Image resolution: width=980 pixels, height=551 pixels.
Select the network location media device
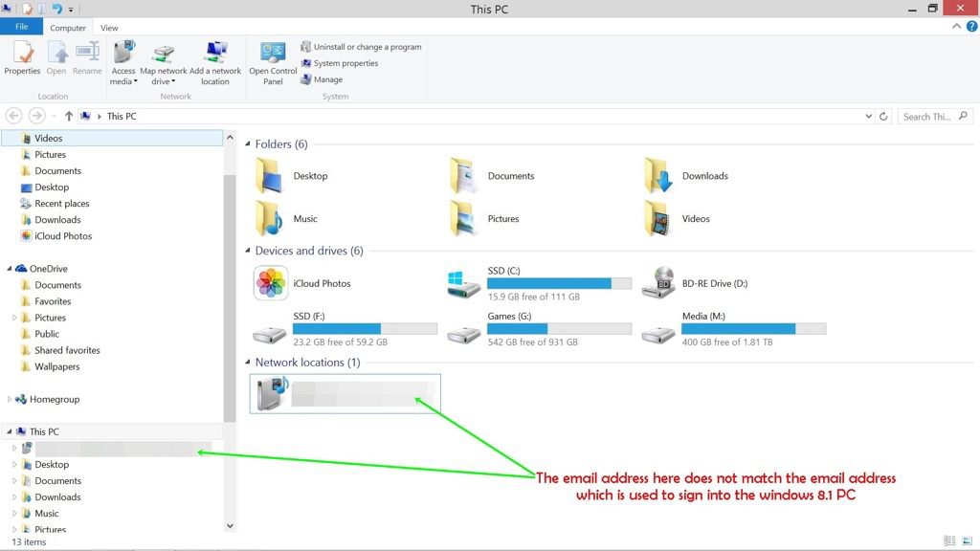point(345,393)
